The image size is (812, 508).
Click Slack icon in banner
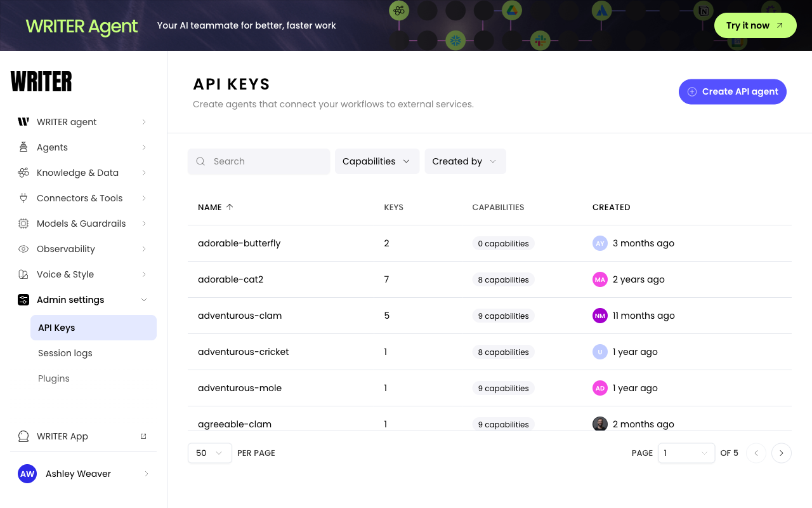tap(540, 41)
